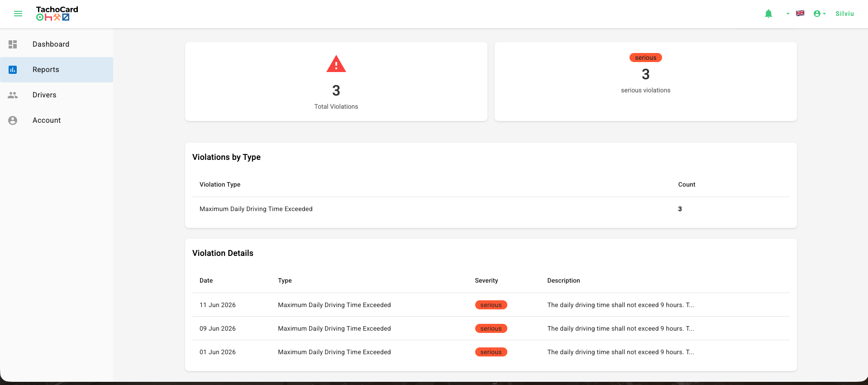Select the 11 Jun 2026 date cell
Screen dimensions: 868x385
tap(218, 305)
